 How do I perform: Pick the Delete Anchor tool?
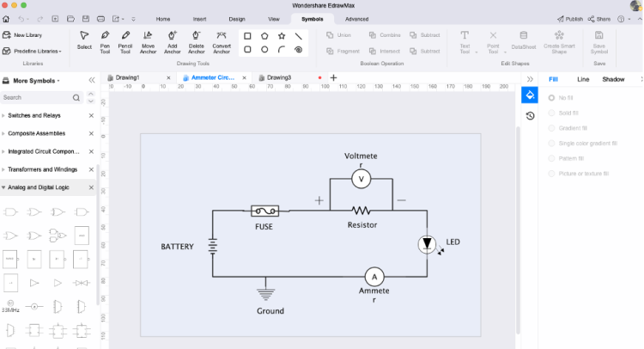point(196,40)
